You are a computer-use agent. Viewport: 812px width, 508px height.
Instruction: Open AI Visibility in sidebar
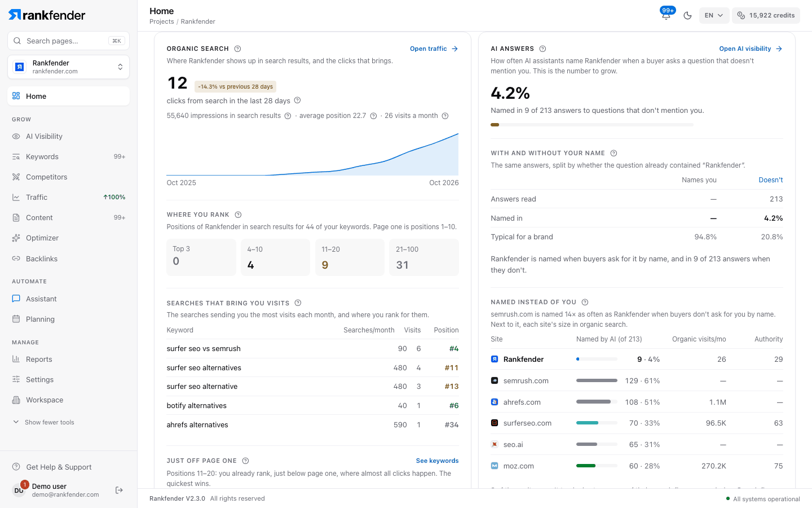pos(69,136)
